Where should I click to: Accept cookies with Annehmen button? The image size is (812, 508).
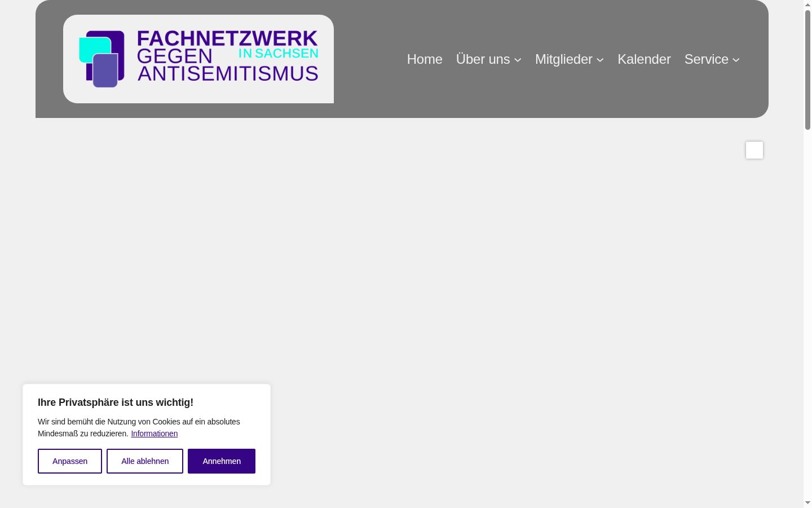point(222,461)
